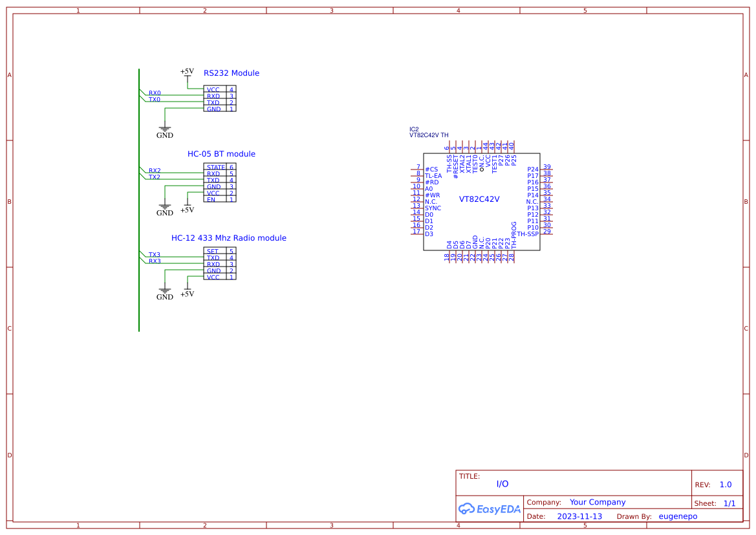Select the GND symbol under the HC-05 module

tap(165, 206)
